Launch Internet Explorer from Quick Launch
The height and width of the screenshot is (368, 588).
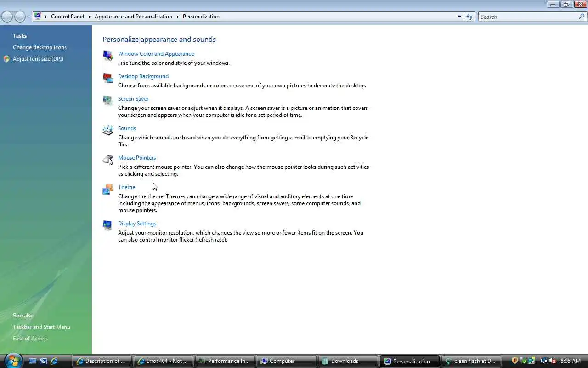[x=54, y=361]
